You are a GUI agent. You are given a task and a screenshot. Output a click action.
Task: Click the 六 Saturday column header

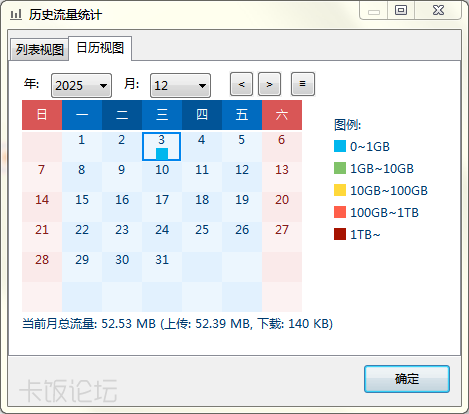(x=282, y=115)
